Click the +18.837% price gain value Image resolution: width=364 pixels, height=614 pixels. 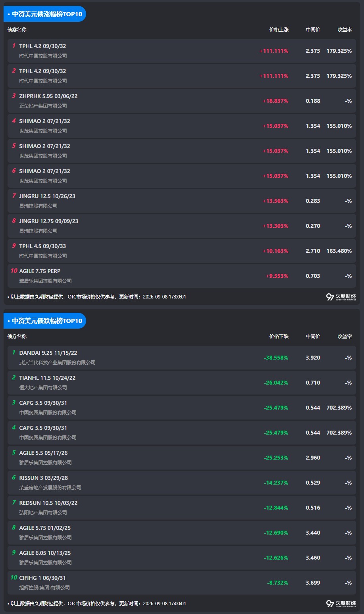[275, 101]
